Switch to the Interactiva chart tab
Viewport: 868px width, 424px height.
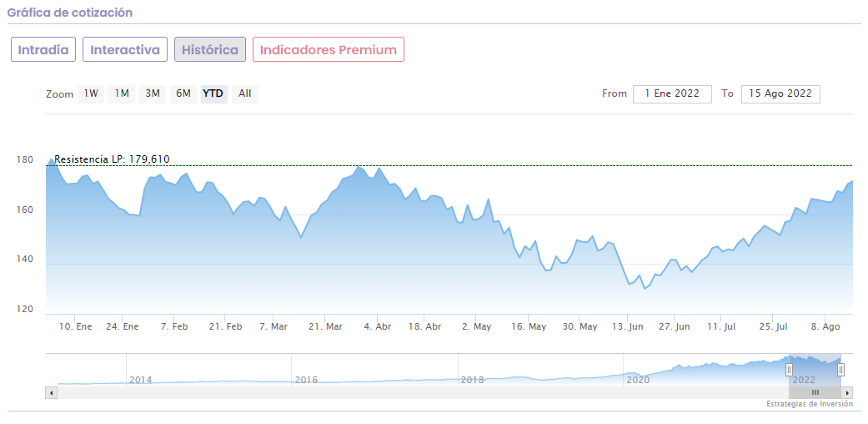tap(125, 49)
